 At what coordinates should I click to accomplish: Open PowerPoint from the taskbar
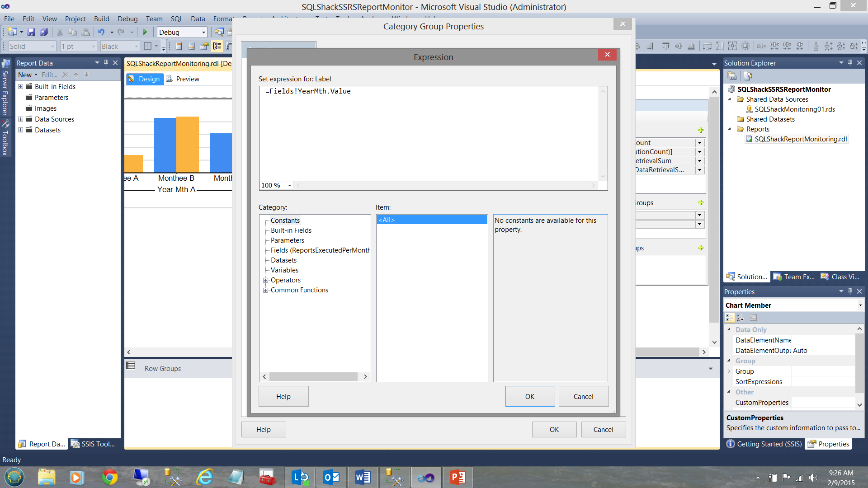(x=458, y=477)
